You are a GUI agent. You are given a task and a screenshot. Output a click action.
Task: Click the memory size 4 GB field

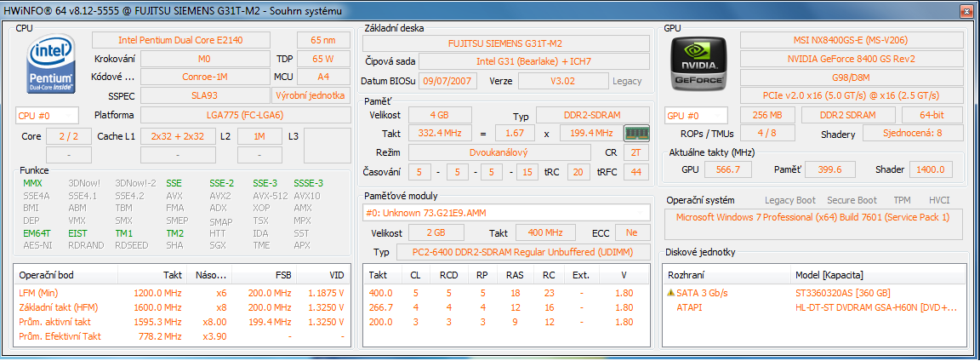click(440, 115)
